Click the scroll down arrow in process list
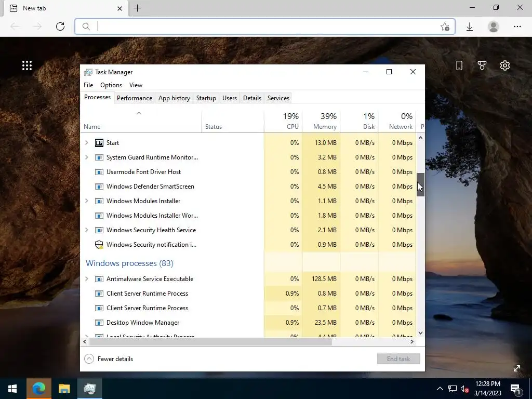532x399 pixels. coord(420,333)
